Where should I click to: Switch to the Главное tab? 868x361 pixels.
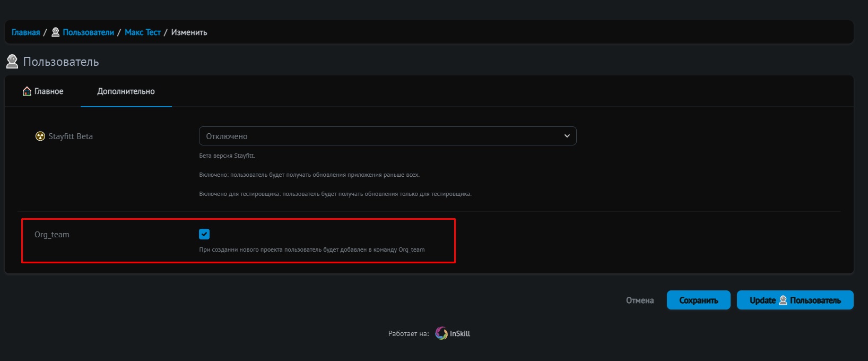[43, 91]
